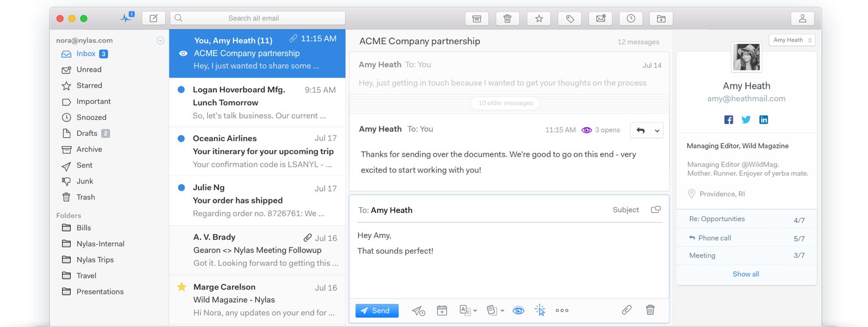Open Amy Heath's LinkedIn profile

point(764,120)
